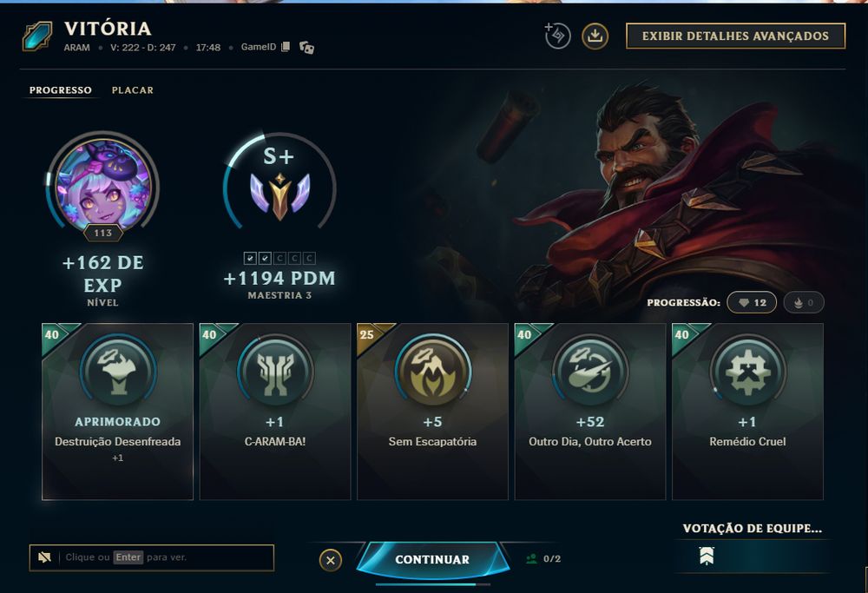Click the team voting banner icon
The height and width of the screenshot is (593, 868).
pos(707,556)
